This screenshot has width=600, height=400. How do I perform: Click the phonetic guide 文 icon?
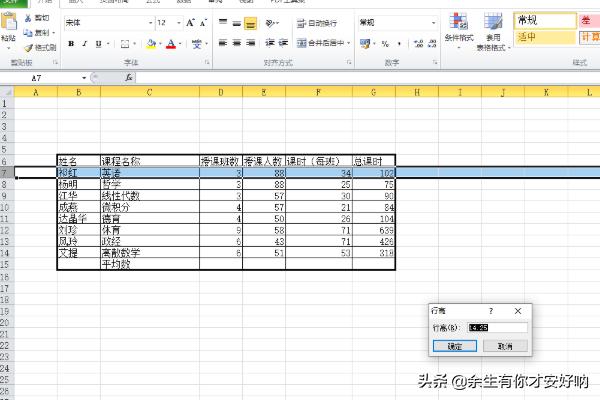click(x=197, y=44)
